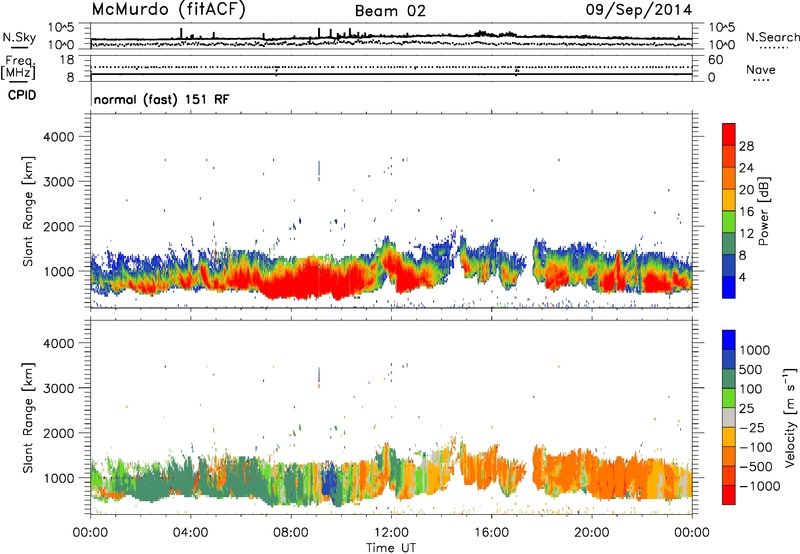Pick the teal 100–500 velocity colorbar swatch
This screenshot has height=554, width=800.
coord(729,380)
